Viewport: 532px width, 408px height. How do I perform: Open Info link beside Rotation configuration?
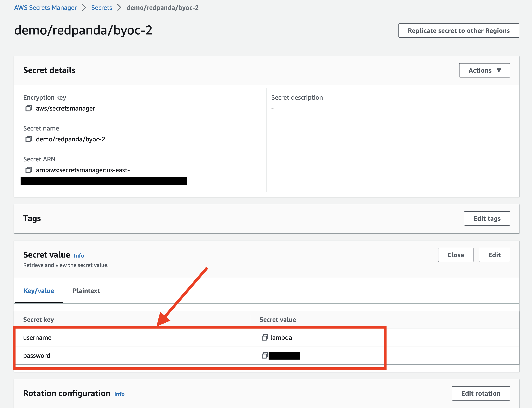coord(119,394)
